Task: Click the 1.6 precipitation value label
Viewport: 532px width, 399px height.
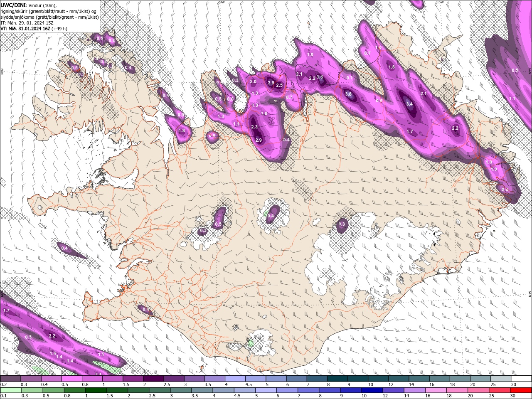Action: 264,113
